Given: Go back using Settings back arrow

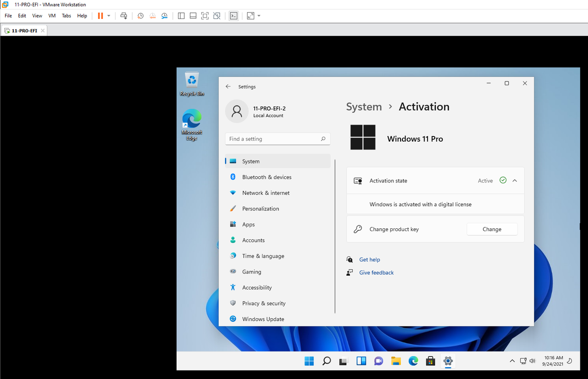Looking at the screenshot, I should point(228,87).
